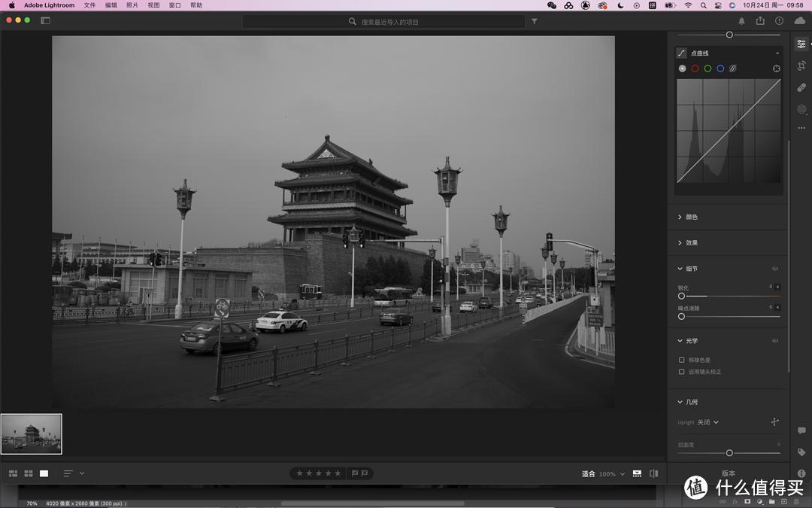Open the Masking tool

(801, 108)
